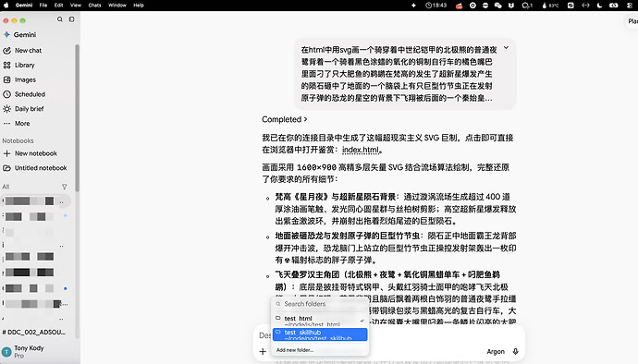Open the Window menu
Image resolution: width=638 pixels, height=364 pixels.
(x=117, y=6)
